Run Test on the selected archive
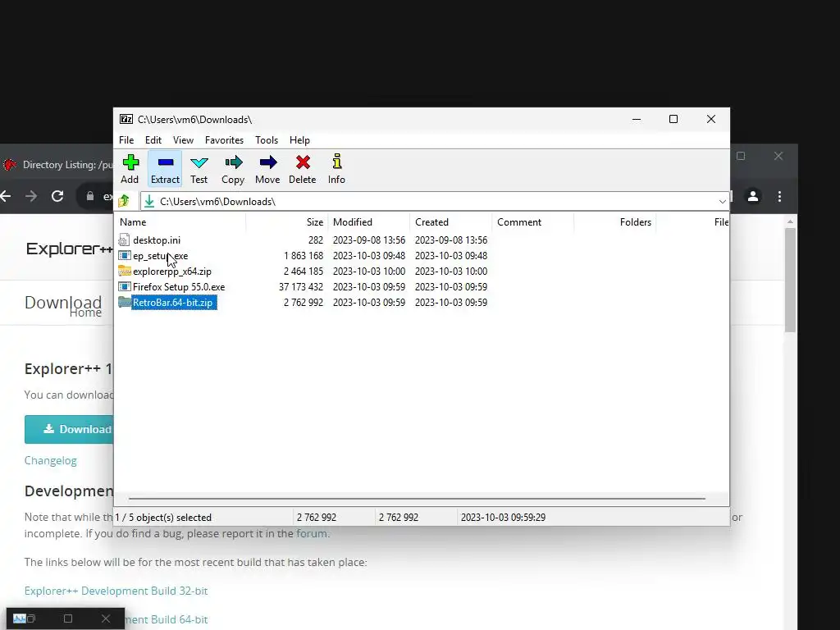 [x=199, y=169]
